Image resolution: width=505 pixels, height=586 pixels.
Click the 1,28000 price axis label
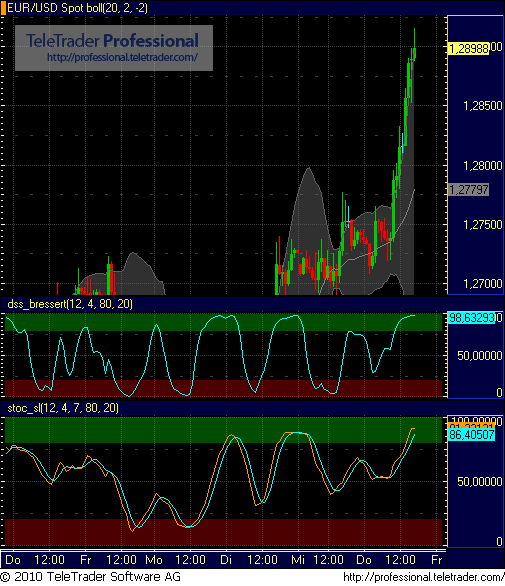tap(483, 166)
